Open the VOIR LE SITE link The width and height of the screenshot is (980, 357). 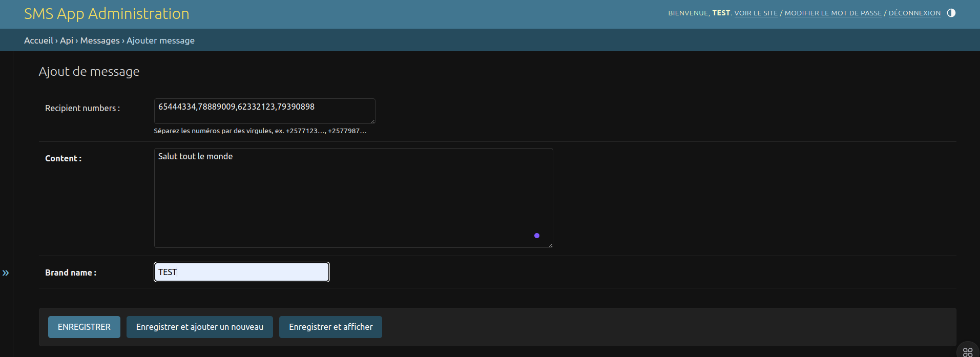click(x=756, y=13)
